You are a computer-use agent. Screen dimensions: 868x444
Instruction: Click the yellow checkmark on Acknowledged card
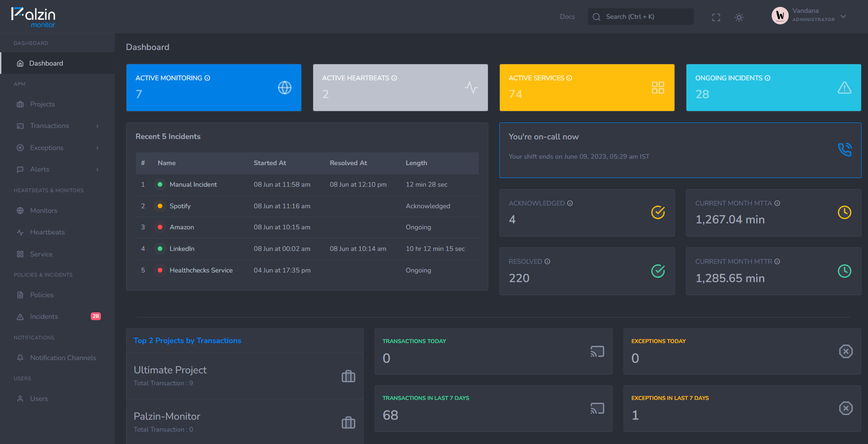pos(658,212)
